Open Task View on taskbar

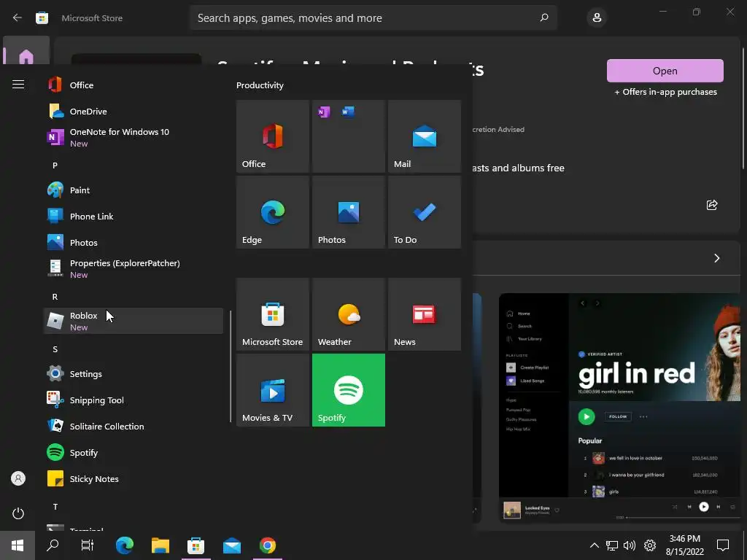tap(88, 545)
